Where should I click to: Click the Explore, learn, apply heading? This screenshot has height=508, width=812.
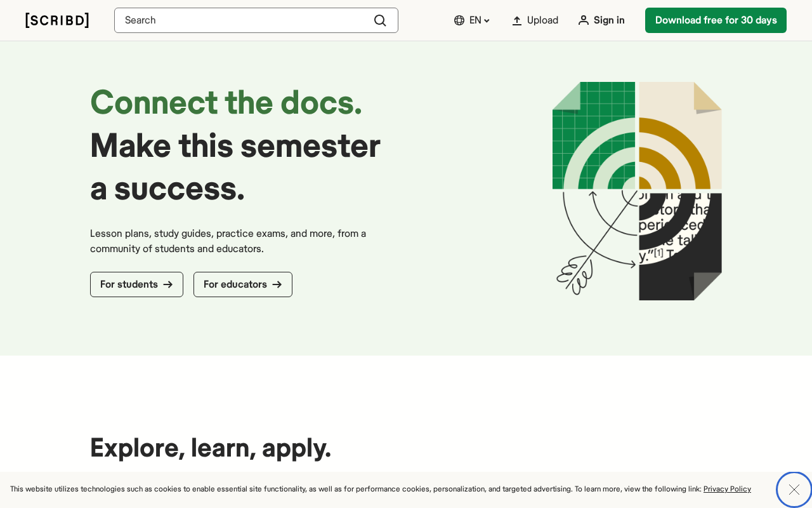coord(211,448)
